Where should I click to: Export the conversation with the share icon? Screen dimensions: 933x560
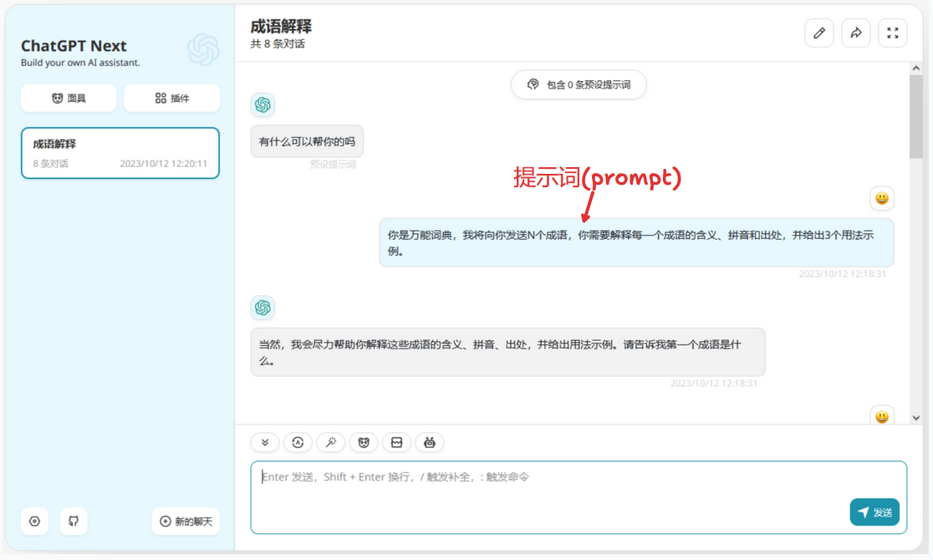click(855, 33)
